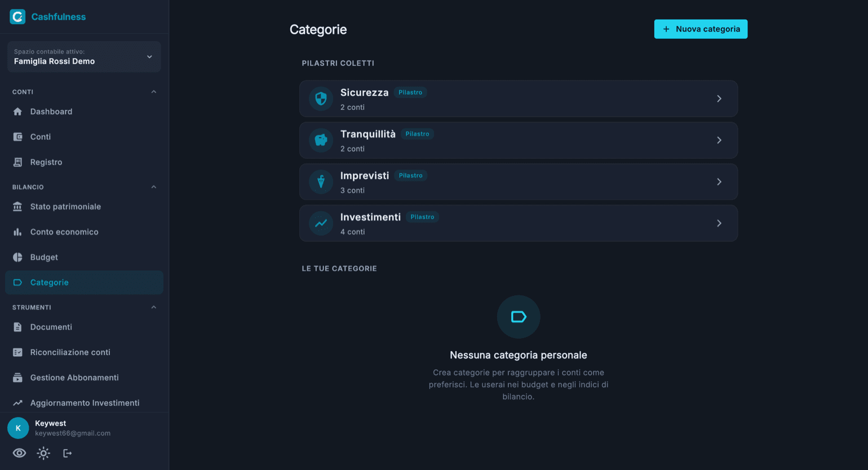Viewport: 868px width, 470px height.
Task: Click the Budget pie chart icon
Action: (17, 258)
